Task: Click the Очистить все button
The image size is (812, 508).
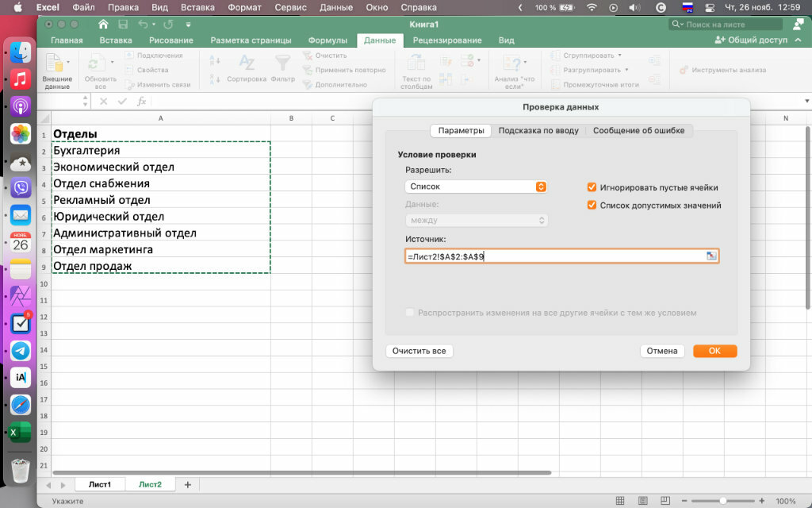Action: pos(419,351)
